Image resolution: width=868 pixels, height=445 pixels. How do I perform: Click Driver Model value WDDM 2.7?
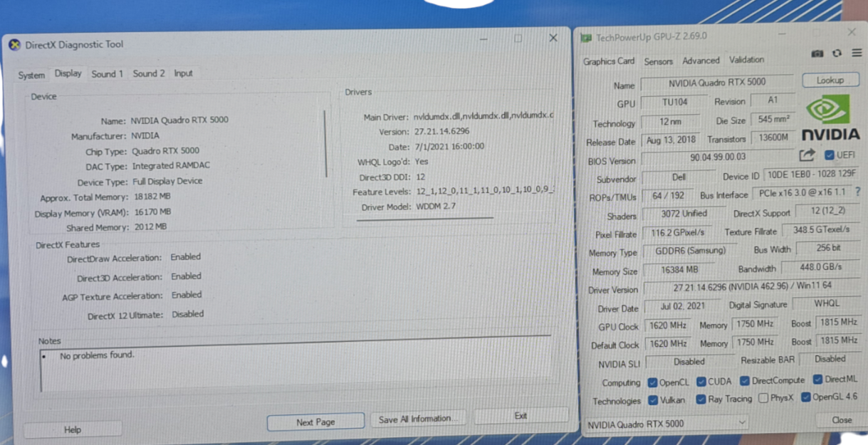click(x=435, y=206)
